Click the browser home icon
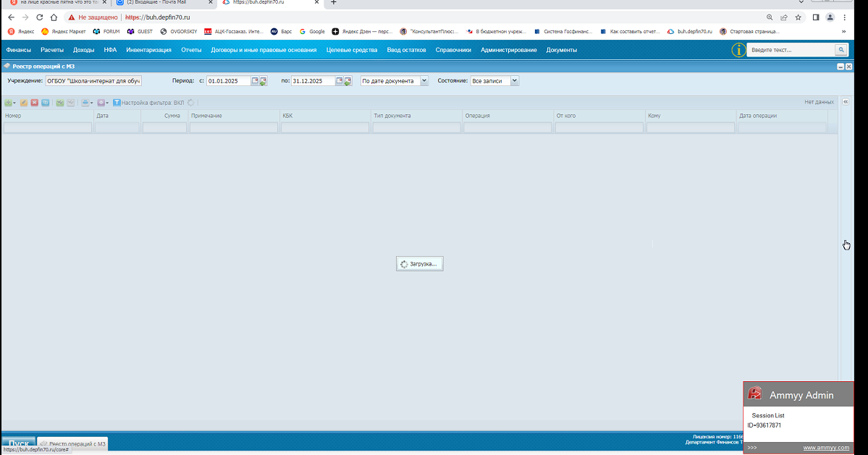The image size is (868, 455). coord(54,17)
